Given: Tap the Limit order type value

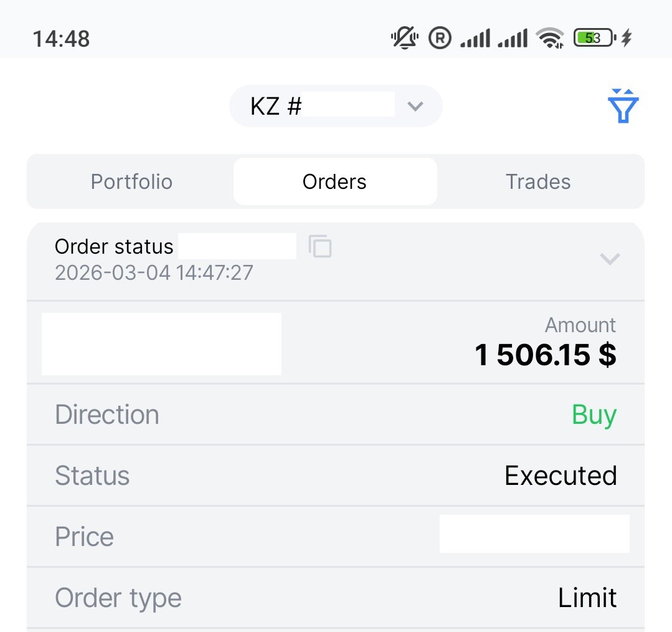Looking at the screenshot, I should [x=587, y=598].
